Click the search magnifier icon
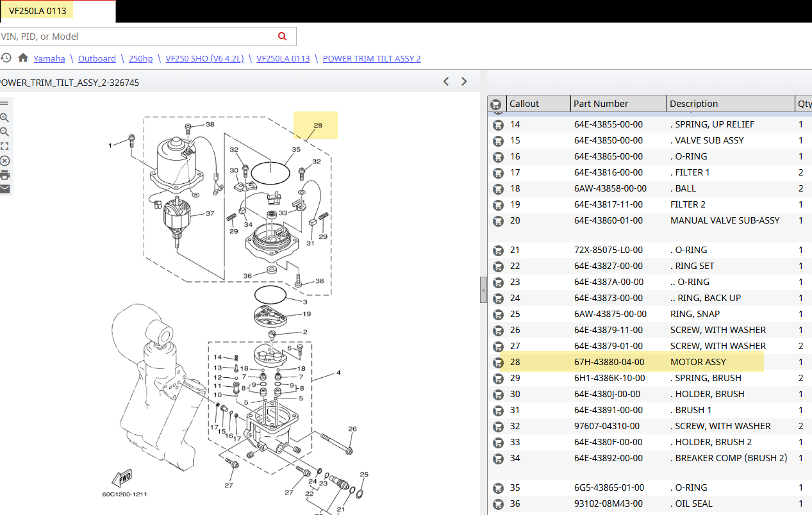The width and height of the screenshot is (812, 515). [283, 37]
